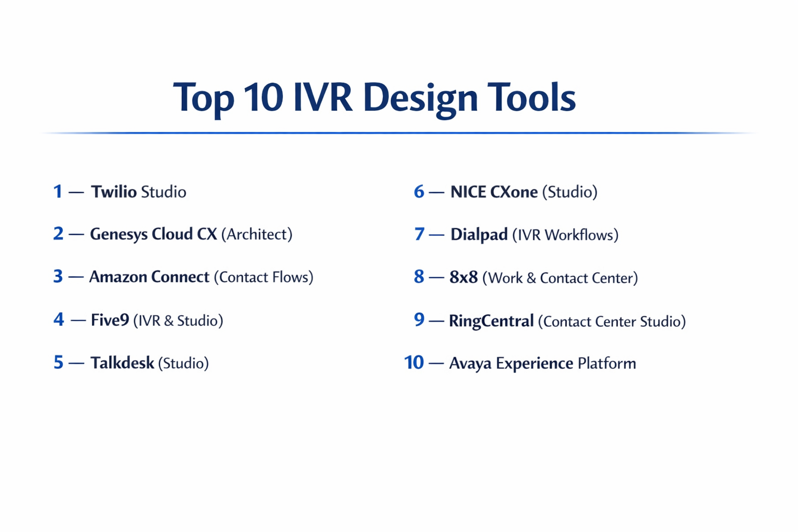The image size is (798, 532).
Task: Click the number 8 beside 8x8
Action: [x=419, y=277]
